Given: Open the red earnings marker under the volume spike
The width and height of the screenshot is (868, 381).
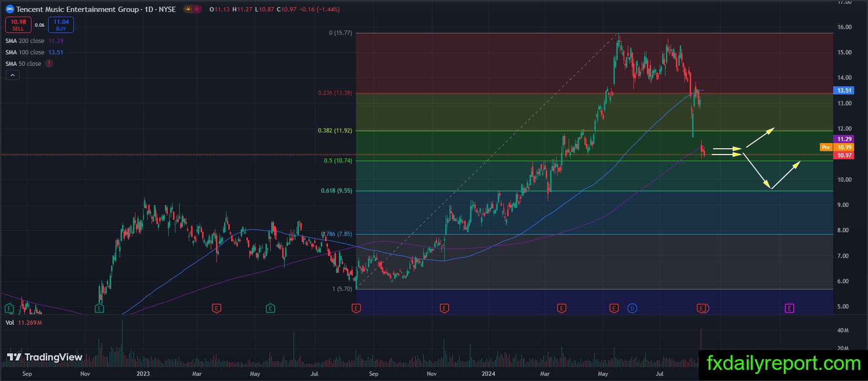Looking at the screenshot, I should coord(701,309).
